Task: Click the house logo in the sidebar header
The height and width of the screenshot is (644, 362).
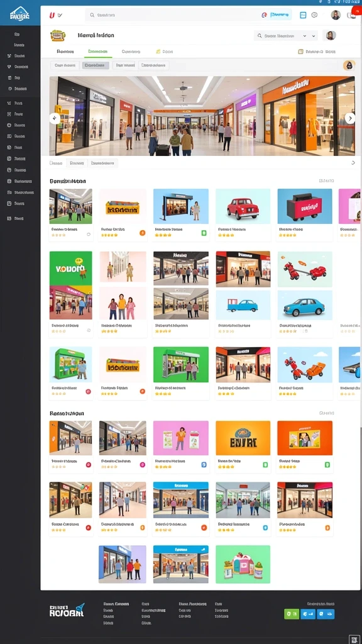Action: coord(19,14)
